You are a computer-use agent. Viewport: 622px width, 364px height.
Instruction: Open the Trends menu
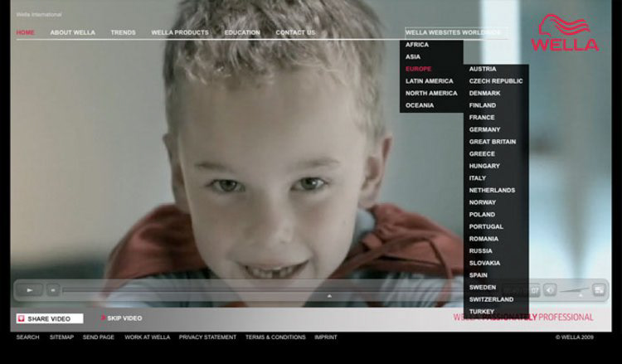(123, 32)
